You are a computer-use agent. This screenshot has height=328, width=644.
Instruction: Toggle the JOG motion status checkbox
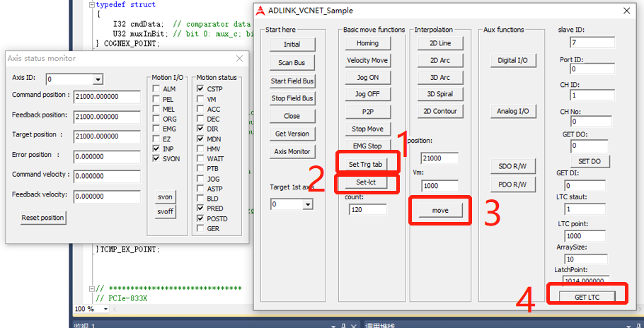200,179
